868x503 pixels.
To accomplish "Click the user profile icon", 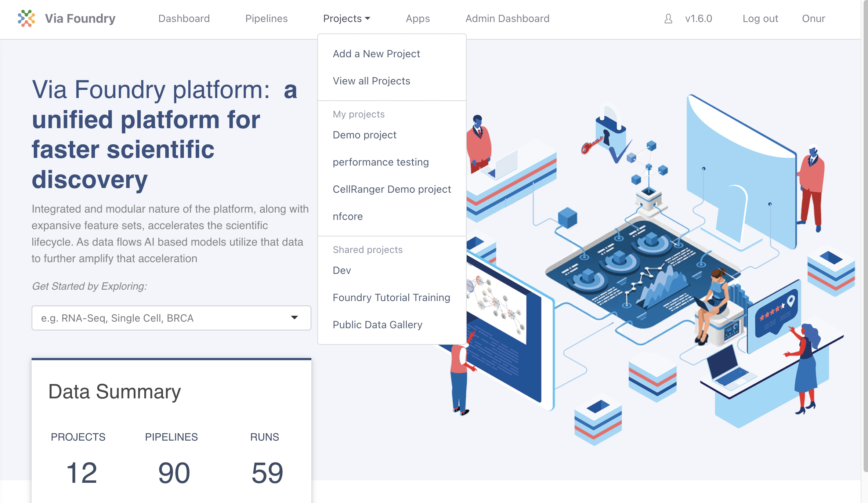I will click(x=668, y=19).
